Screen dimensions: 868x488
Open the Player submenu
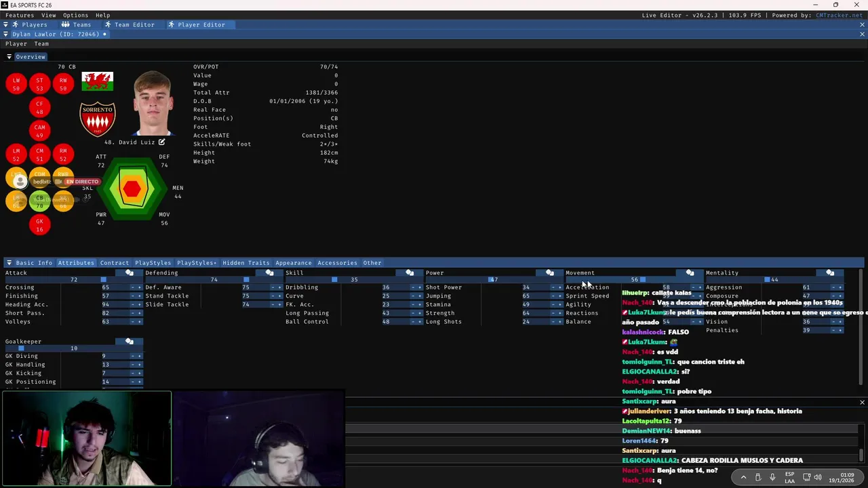(16, 44)
